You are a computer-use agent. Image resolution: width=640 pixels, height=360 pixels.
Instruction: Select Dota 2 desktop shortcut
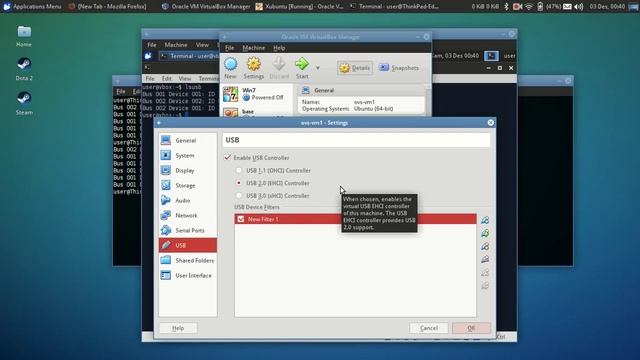24,69
